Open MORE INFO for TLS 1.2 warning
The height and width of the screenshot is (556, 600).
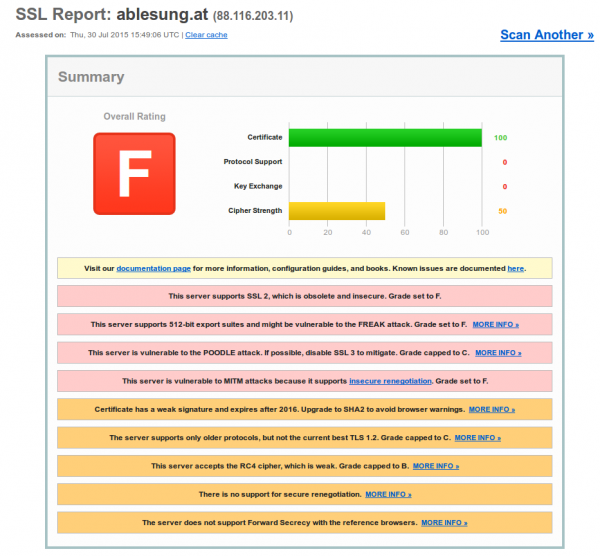(x=478, y=438)
